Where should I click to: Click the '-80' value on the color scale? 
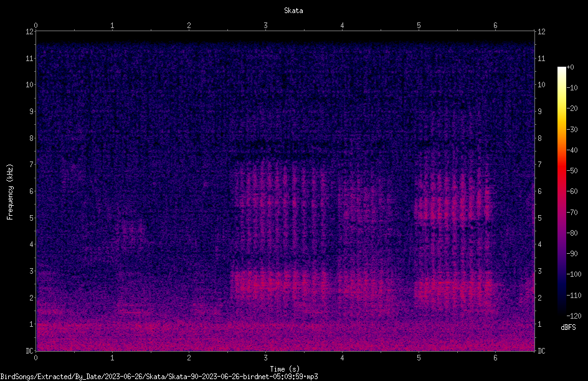572,233
